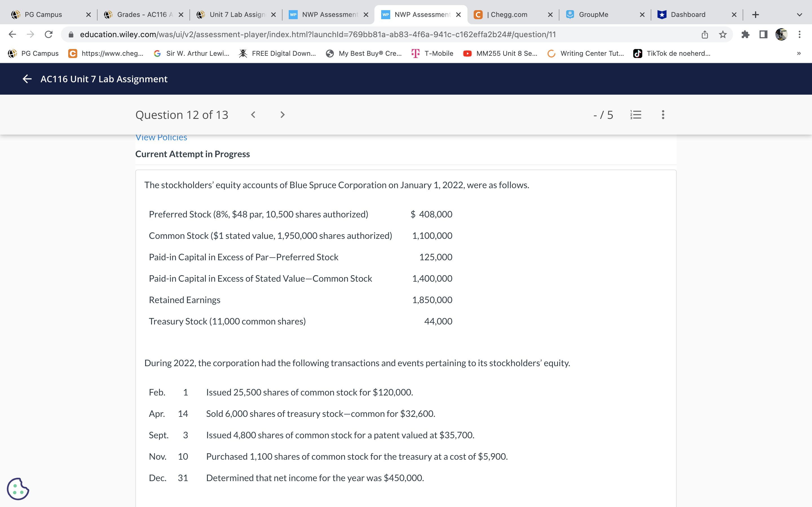Go to the previous question chevron
The image size is (812, 507).
tap(253, 115)
